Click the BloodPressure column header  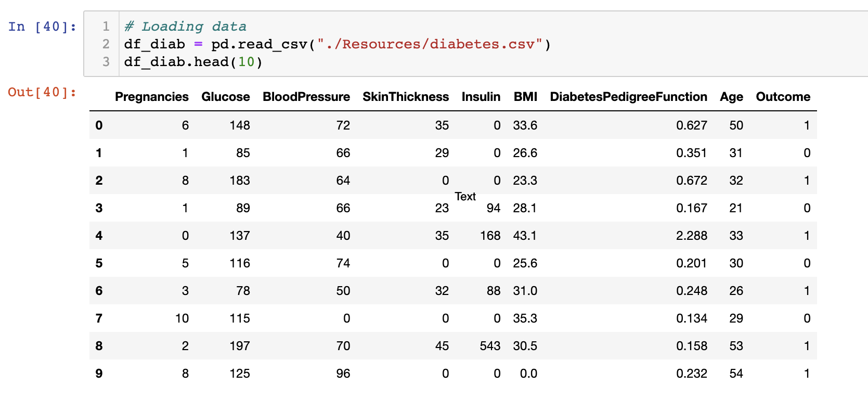click(x=306, y=97)
